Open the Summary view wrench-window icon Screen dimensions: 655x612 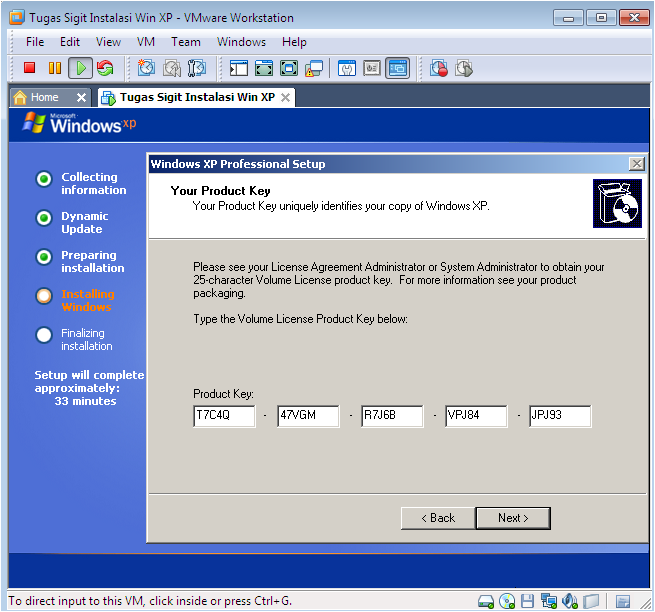(x=347, y=68)
